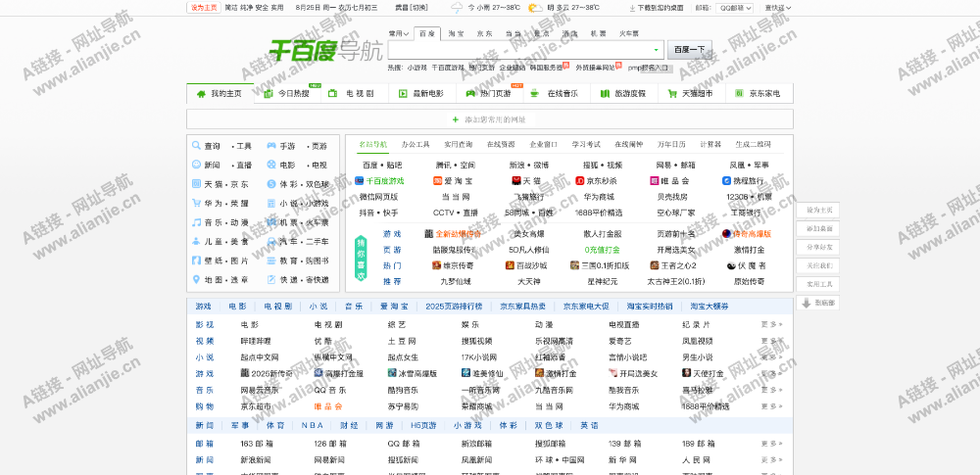The image size is (980, 475).
Task: Expand the search box suggestion arrow
Action: [656, 49]
